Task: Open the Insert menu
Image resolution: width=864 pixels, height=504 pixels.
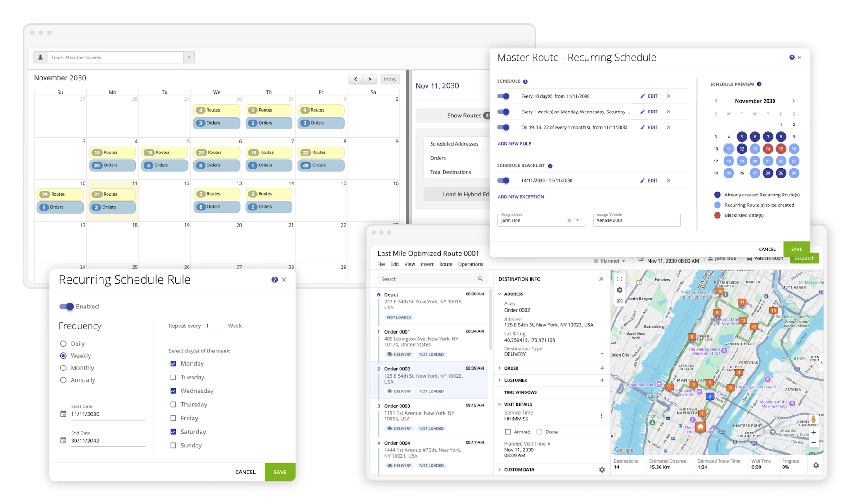Action: pyautogui.click(x=427, y=264)
